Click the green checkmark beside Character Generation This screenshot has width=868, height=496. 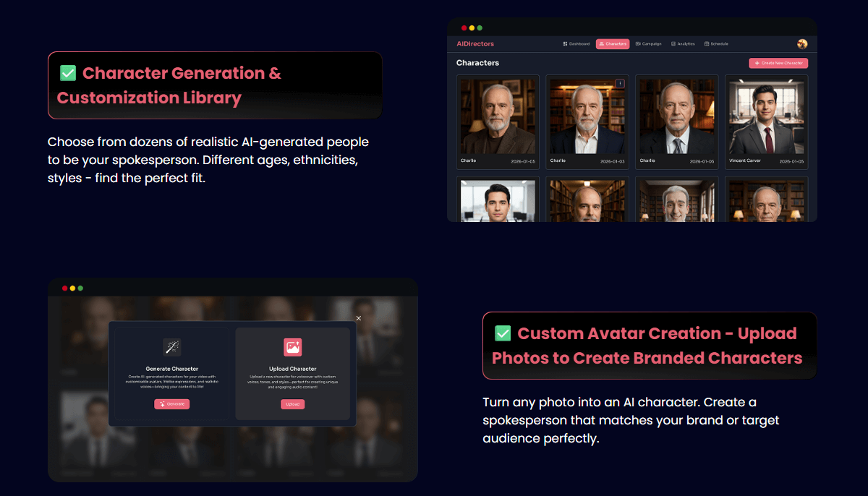coord(68,73)
